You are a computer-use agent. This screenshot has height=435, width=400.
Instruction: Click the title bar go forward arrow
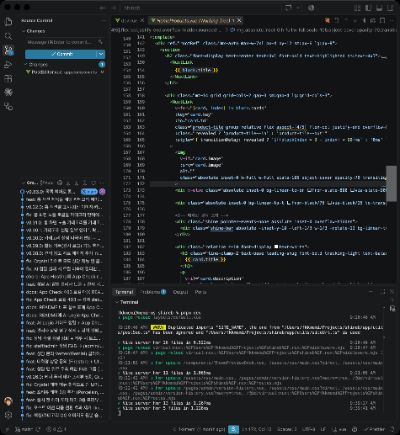114,8
